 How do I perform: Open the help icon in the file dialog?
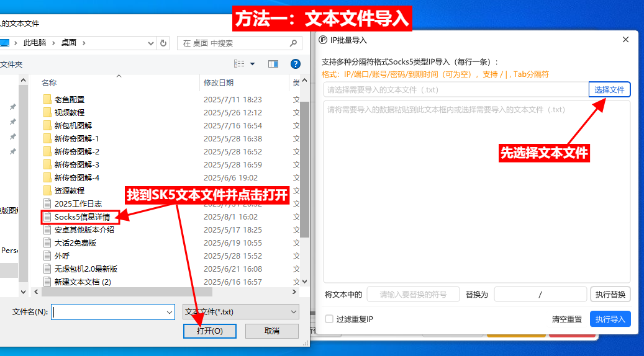[x=296, y=63]
